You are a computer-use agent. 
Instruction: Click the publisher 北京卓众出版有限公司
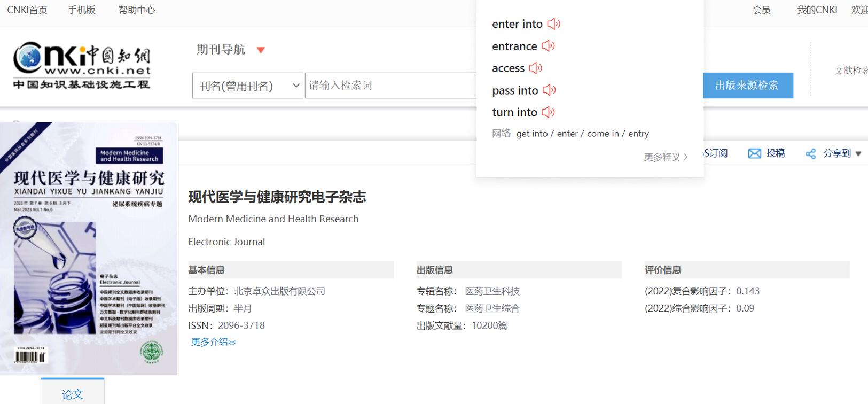point(279,291)
